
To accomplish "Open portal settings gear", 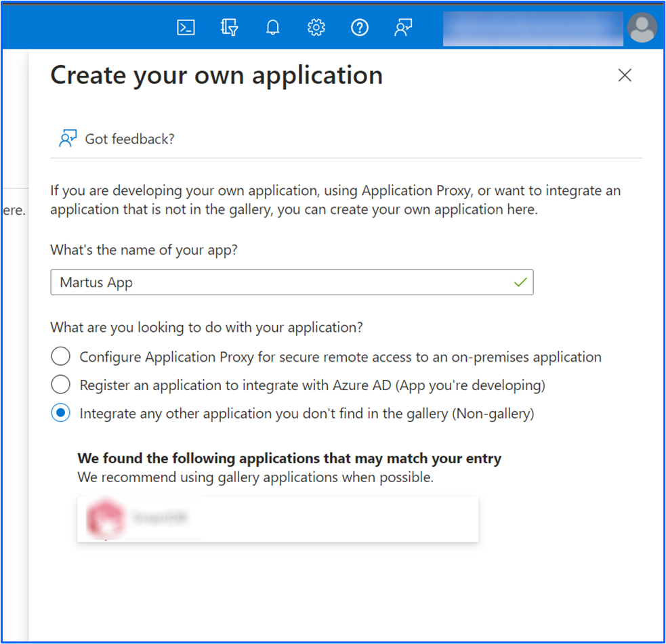I will click(x=316, y=28).
